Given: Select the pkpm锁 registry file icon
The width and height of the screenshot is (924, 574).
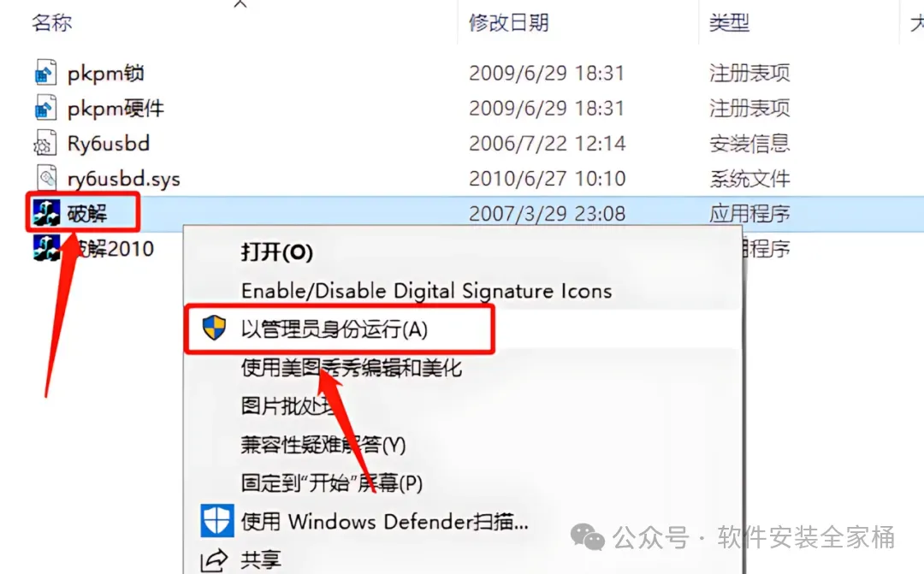Looking at the screenshot, I should coord(45,73).
